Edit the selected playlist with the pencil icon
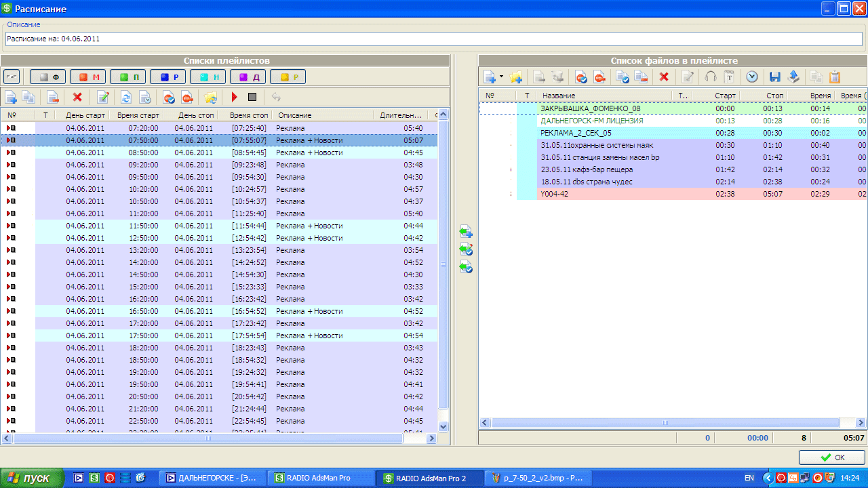 click(x=102, y=97)
